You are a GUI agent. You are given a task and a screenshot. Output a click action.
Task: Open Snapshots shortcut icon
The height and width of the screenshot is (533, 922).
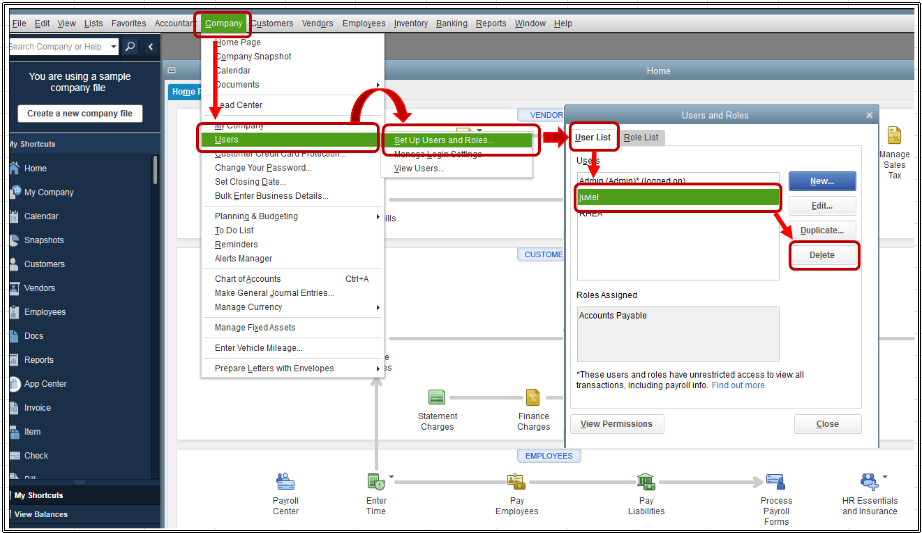coord(15,240)
